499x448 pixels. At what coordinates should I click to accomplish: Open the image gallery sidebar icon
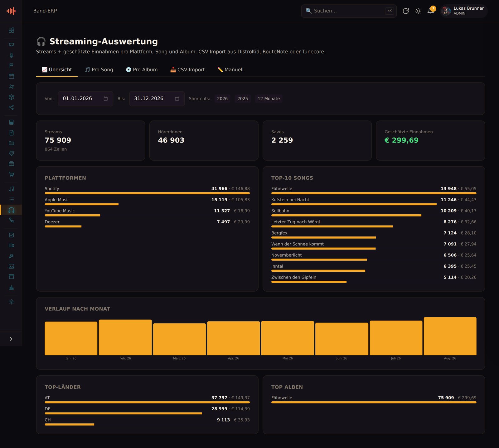(11, 266)
